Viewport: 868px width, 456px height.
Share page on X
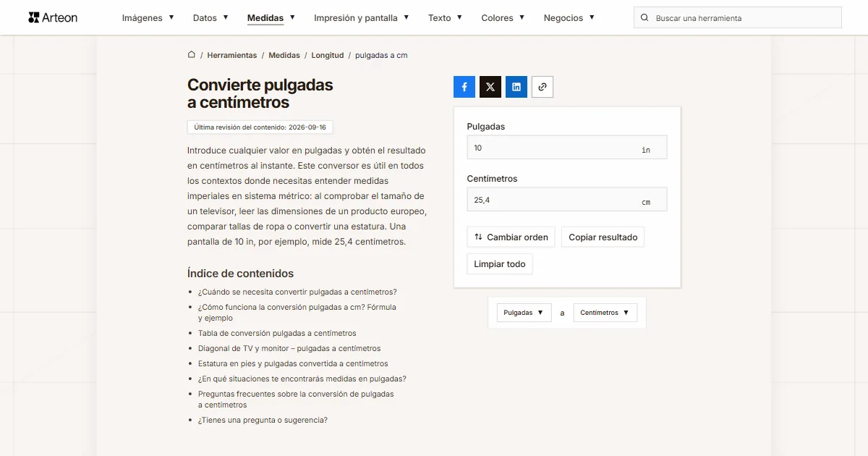(490, 87)
